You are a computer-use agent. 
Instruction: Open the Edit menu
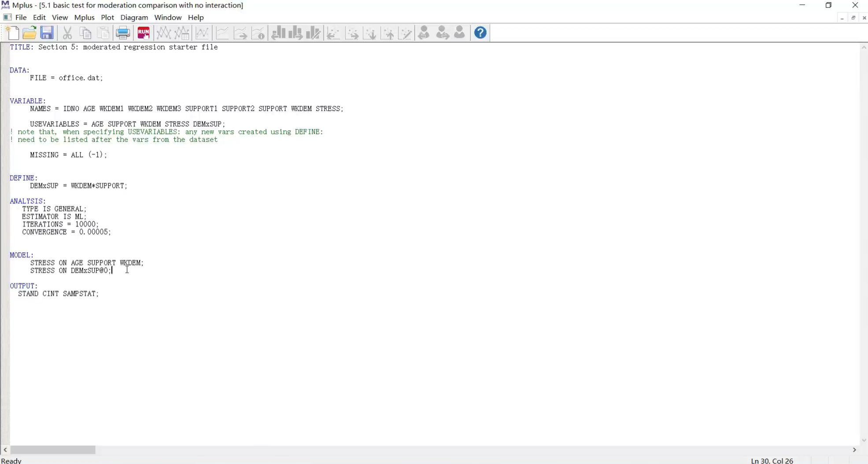coord(39,18)
